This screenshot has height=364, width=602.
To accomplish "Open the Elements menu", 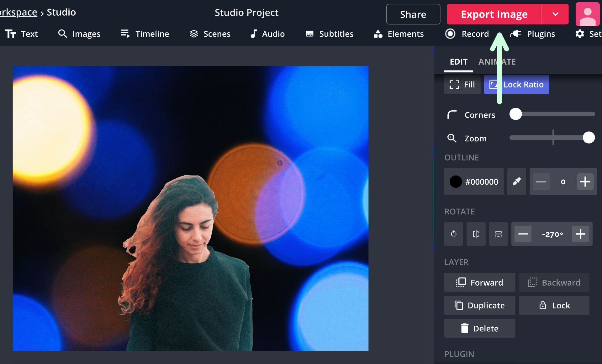I will (399, 34).
